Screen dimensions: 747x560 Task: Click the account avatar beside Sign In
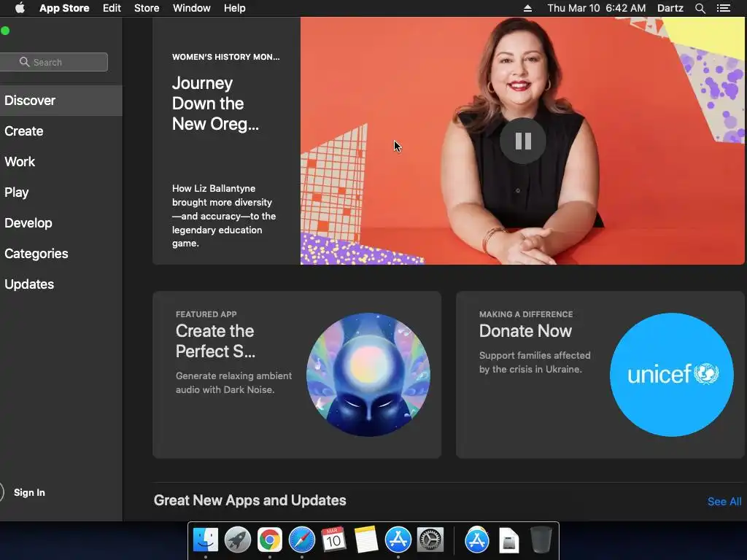pos(1,492)
